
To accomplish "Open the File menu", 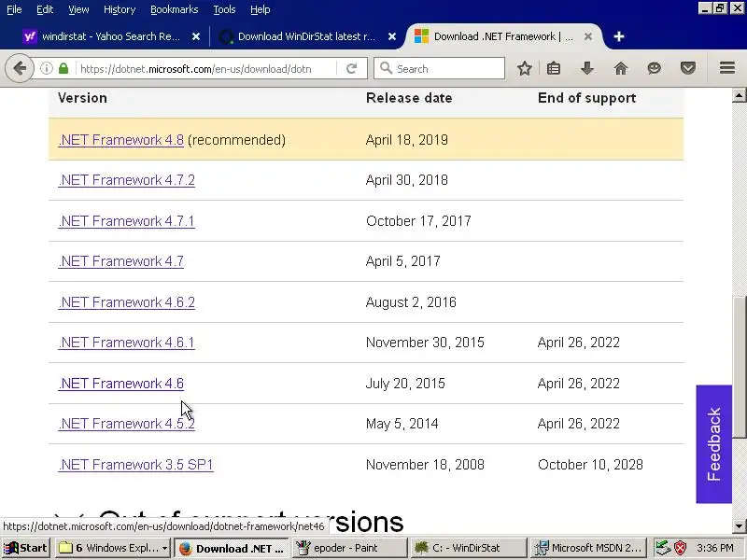I will tap(14, 9).
